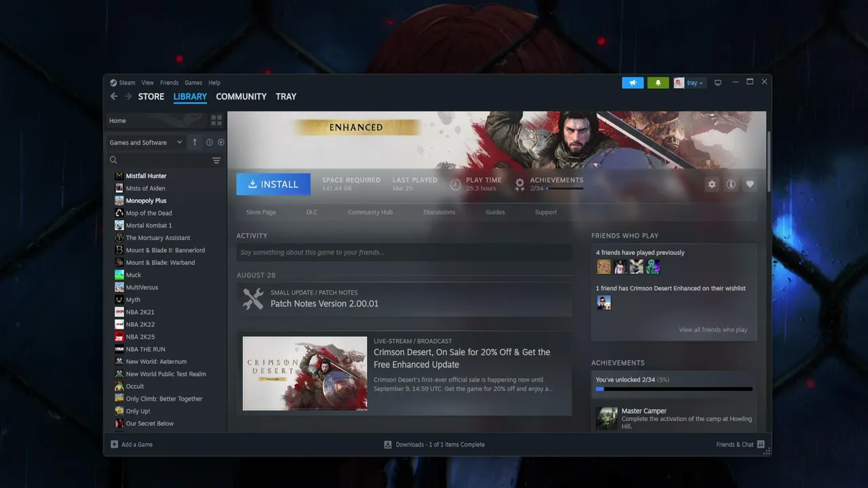Open the Community Hub link
868x488 pixels.
(x=370, y=212)
